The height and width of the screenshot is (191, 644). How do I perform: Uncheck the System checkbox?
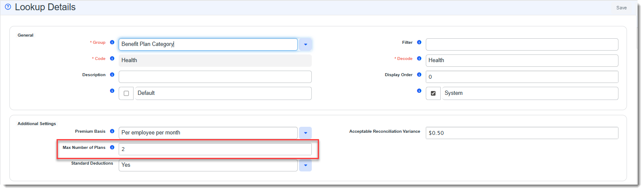433,93
